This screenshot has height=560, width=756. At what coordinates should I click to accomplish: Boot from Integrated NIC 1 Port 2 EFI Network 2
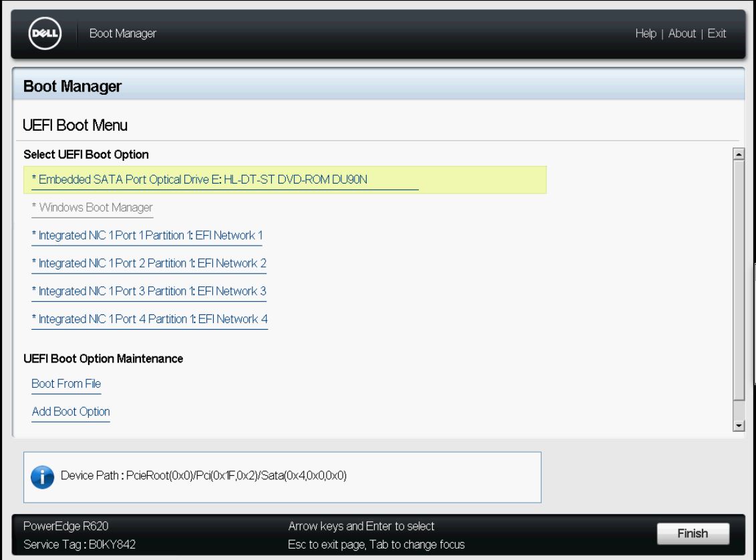pos(149,264)
